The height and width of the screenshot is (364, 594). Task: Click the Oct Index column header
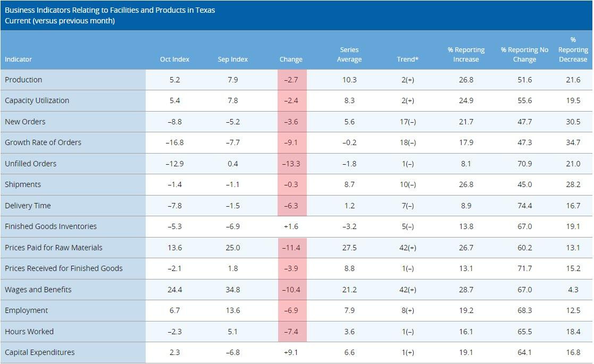174,60
